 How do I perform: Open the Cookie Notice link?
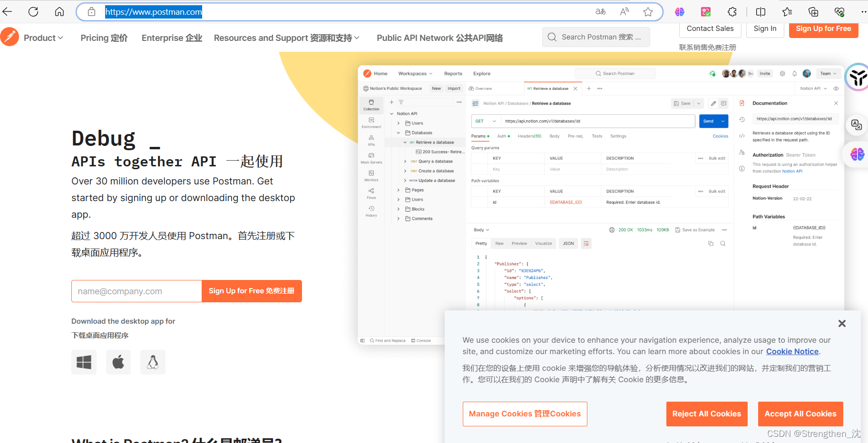point(792,351)
